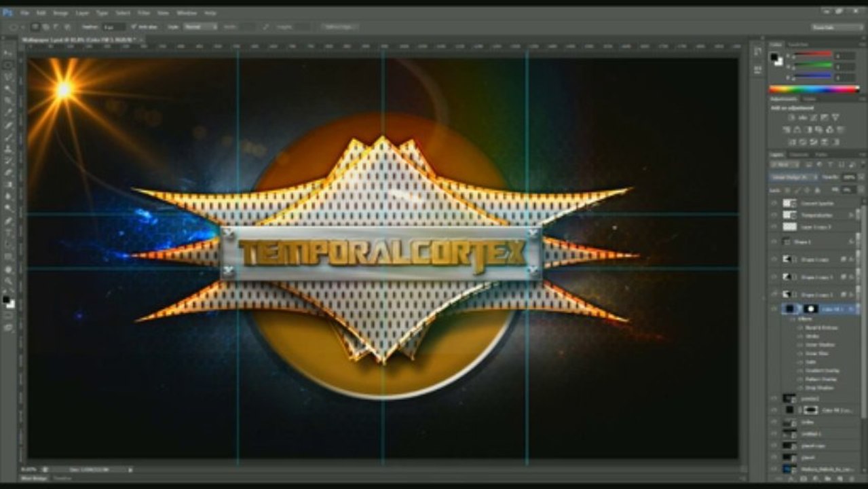Open the File menu
The width and height of the screenshot is (868, 489).
pyautogui.click(x=24, y=13)
